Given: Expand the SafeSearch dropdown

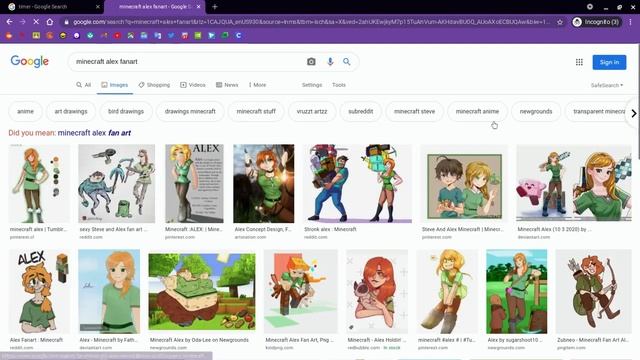Looking at the screenshot, I should [607, 85].
